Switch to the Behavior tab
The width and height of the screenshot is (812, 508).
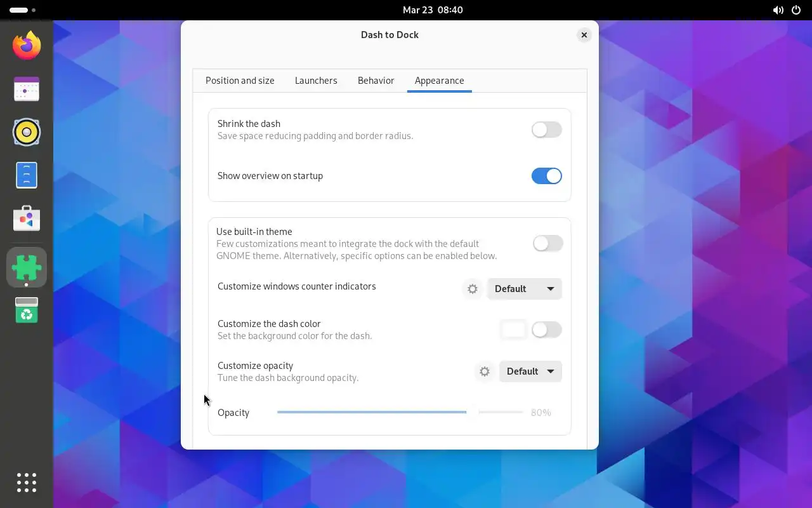click(x=376, y=81)
